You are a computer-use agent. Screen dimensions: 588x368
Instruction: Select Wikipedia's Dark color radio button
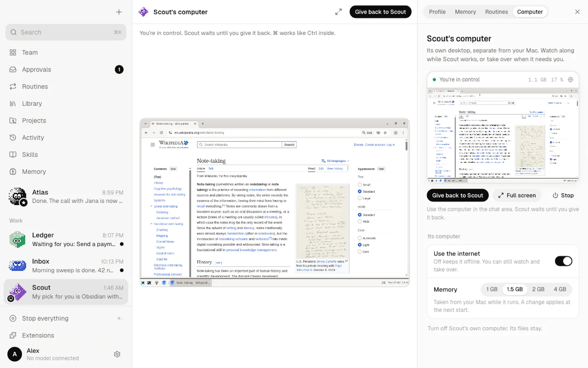coord(359,252)
